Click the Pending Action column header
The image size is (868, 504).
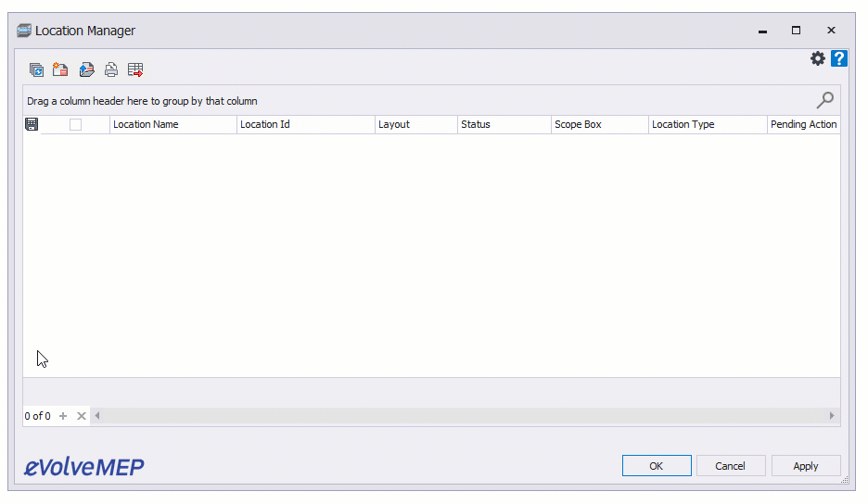(804, 124)
